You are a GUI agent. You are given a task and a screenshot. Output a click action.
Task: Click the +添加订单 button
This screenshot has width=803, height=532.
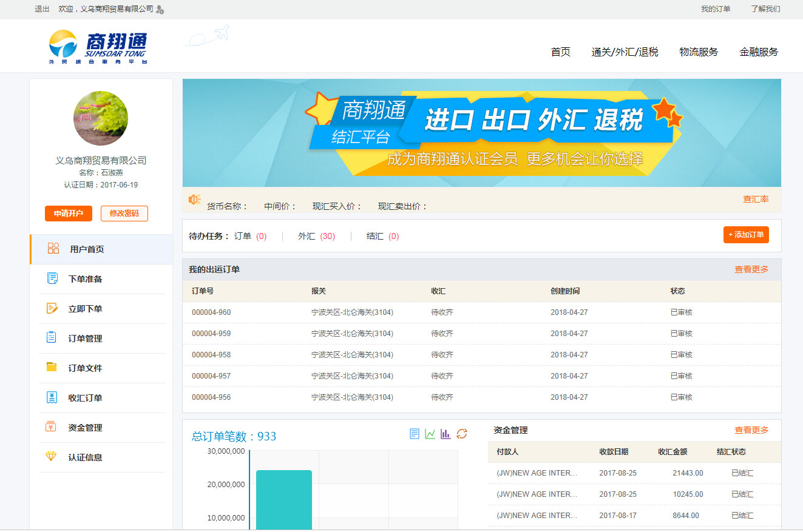click(746, 235)
